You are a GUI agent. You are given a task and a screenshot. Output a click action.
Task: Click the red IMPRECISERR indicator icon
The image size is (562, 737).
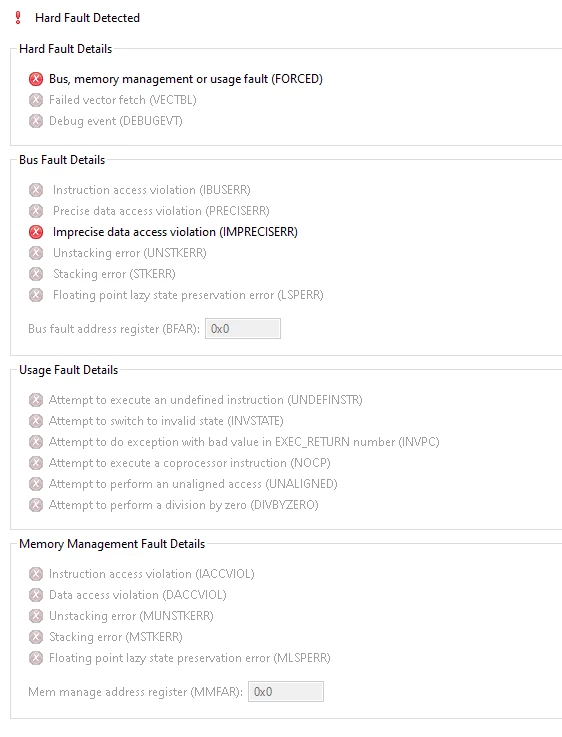36,232
